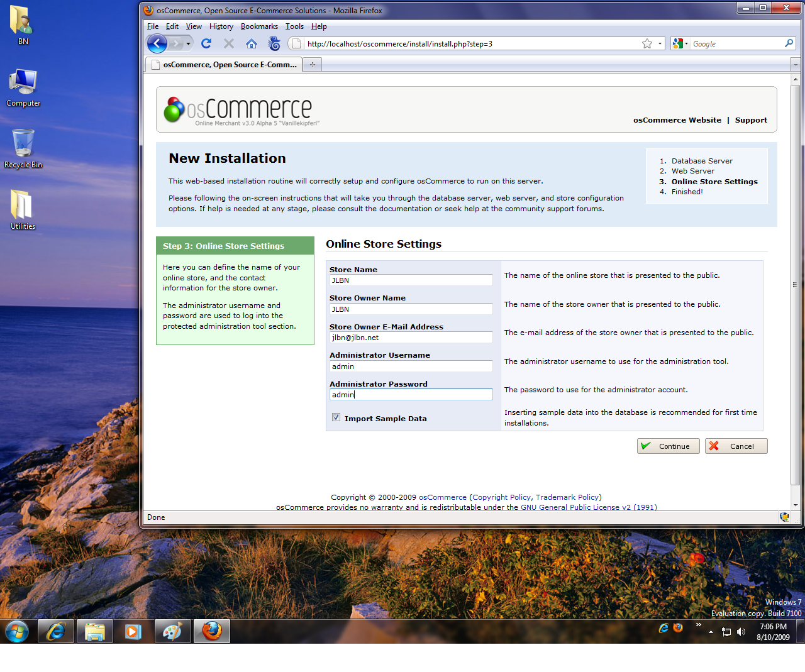The width and height of the screenshot is (805, 672).
Task: Open the GNU General Public License link
Action: click(588, 507)
